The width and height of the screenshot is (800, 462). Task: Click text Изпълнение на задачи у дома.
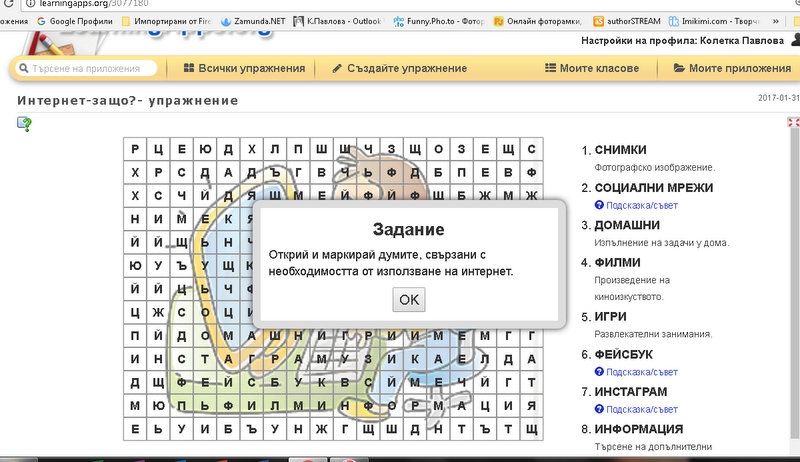(x=662, y=243)
